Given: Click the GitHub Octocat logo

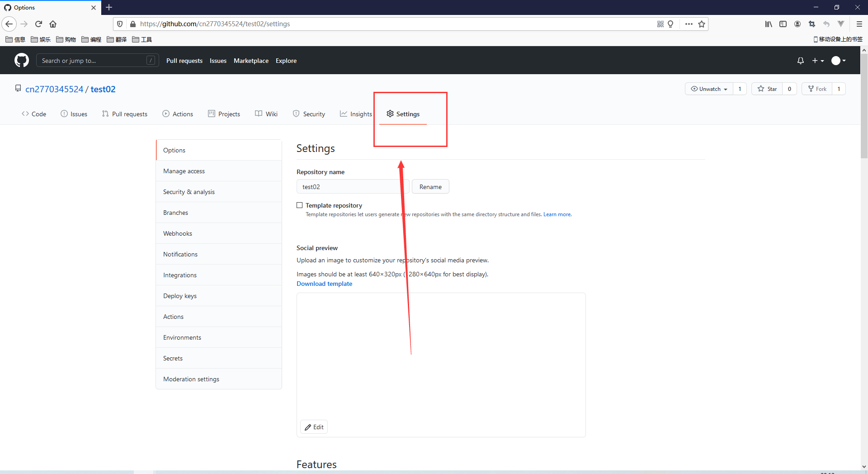Looking at the screenshot, I should coord(22,60).
